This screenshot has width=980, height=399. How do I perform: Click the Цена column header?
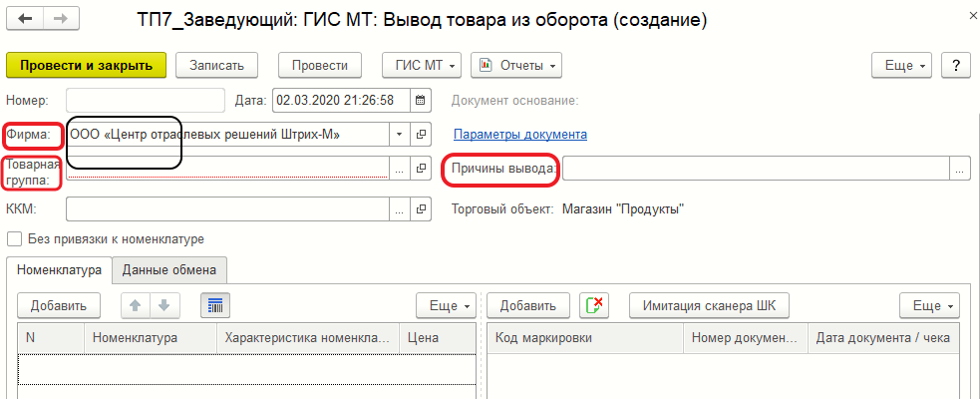[438, 338]
